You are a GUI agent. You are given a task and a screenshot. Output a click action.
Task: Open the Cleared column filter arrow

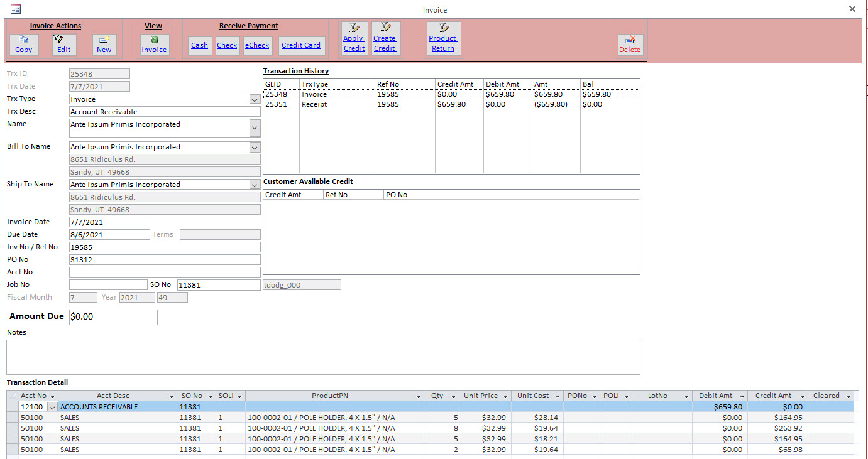point(848,396)
